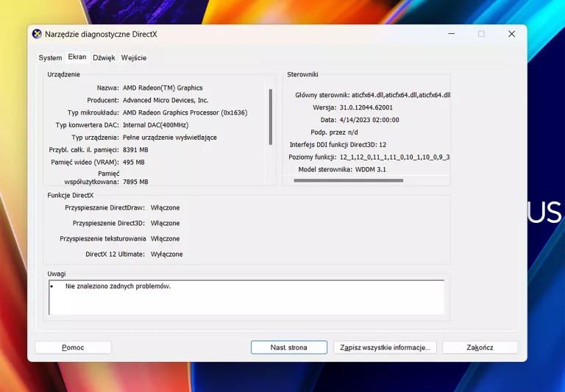Go to the Wejście tab

point(134,57)
